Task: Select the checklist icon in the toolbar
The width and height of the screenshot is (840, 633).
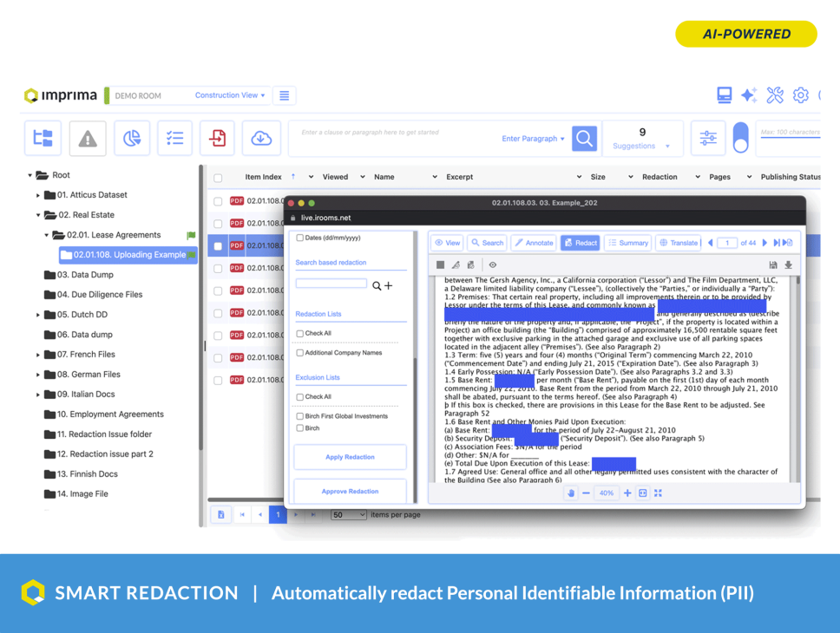Action: click(174, 138)
